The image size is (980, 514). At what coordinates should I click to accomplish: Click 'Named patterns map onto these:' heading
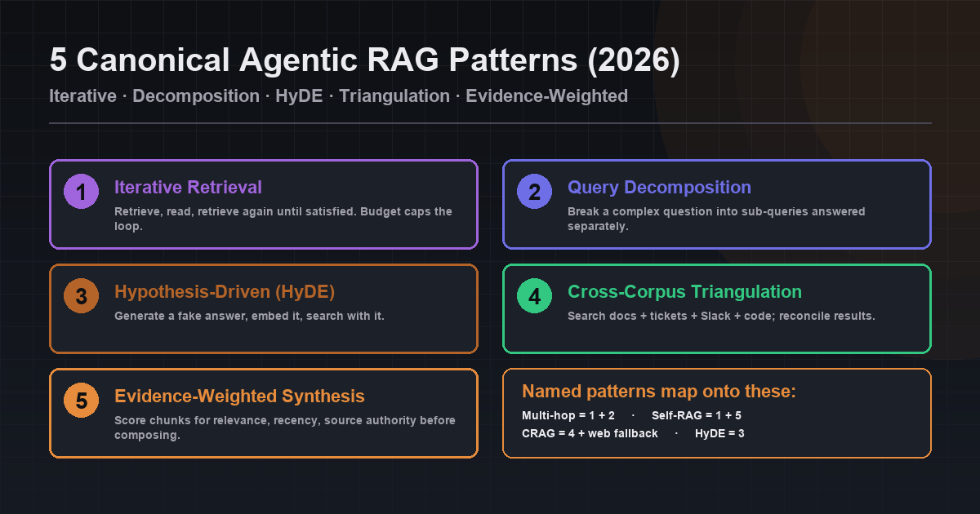[x=658, y=392]
